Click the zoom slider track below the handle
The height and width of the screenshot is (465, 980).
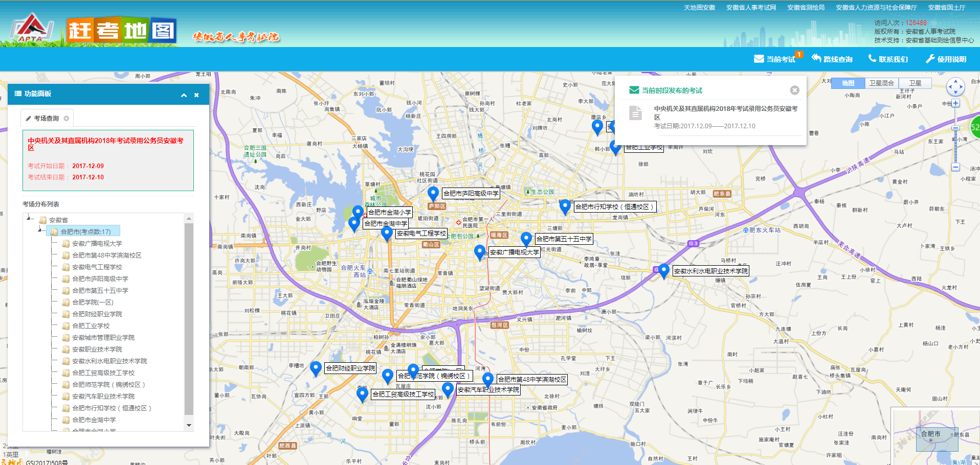955,147
